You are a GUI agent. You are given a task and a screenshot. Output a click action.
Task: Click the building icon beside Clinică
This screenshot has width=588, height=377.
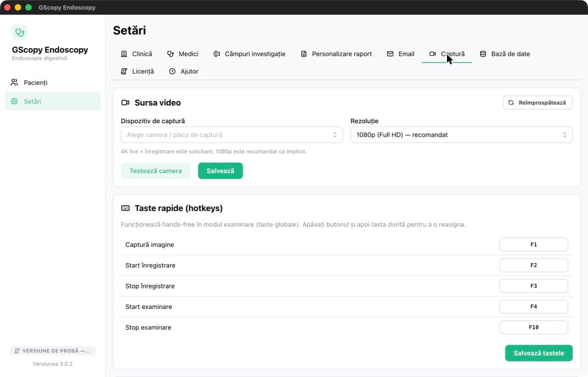(x=124, y=54)
